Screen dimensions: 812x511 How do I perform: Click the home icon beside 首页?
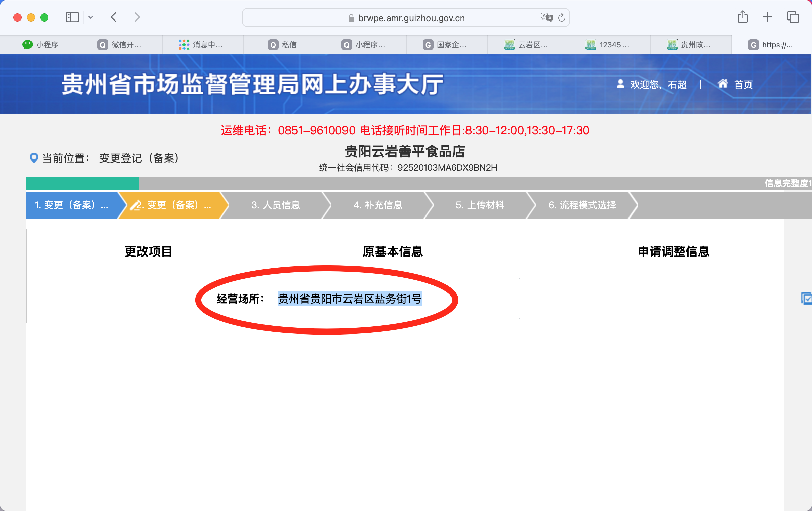722,84
